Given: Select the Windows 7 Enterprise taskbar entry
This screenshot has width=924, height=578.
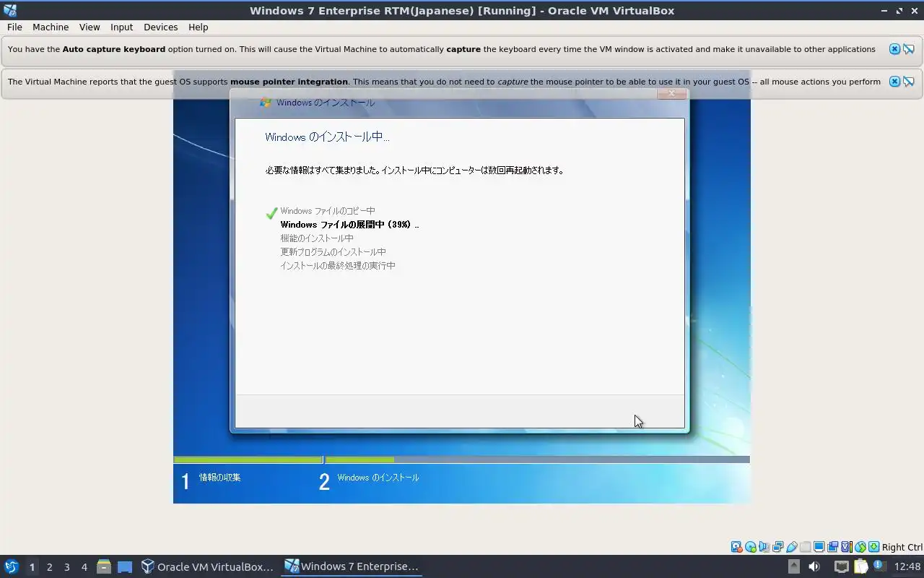Looking at the screenshot, I should pos(352,566).
